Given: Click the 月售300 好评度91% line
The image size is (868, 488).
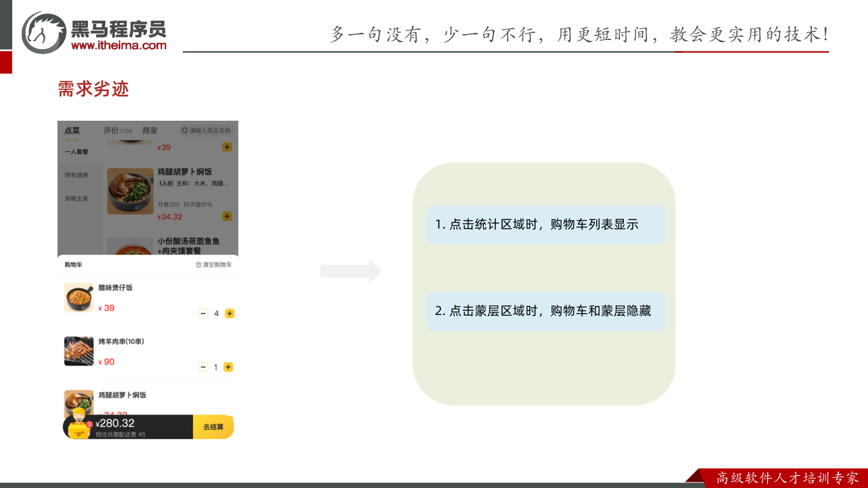Looking at the screenshot, I should 185,205.
